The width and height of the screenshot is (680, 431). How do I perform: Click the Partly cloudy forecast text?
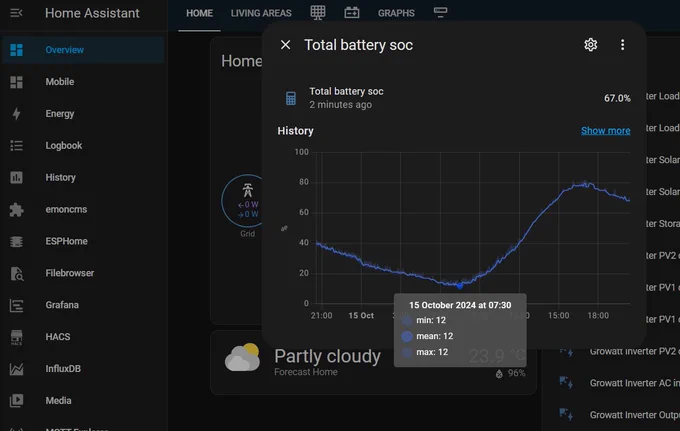pos(327,356)
